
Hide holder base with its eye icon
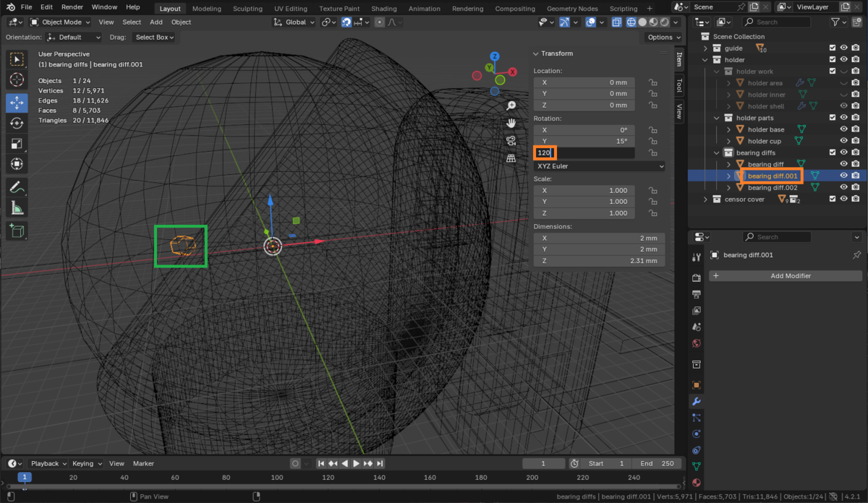click(843, 129)
